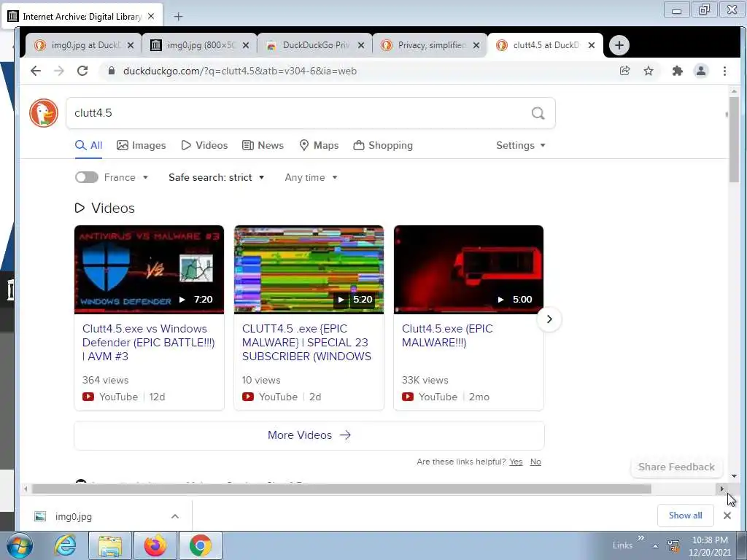The image size is (747, 560).
Task: Open Clutt4.5.exe vs Windows Defender link
Action: (x=149, y=343)
